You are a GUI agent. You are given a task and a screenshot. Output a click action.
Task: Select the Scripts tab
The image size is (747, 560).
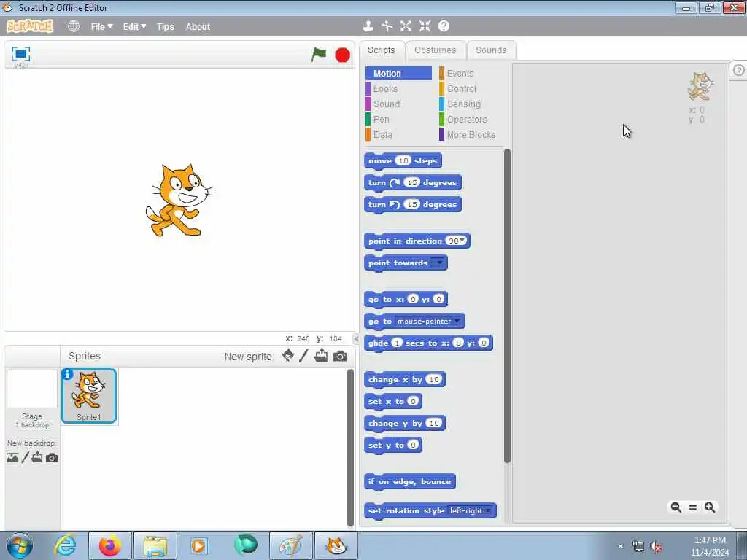pyautogui.click(x=381, y=50)
